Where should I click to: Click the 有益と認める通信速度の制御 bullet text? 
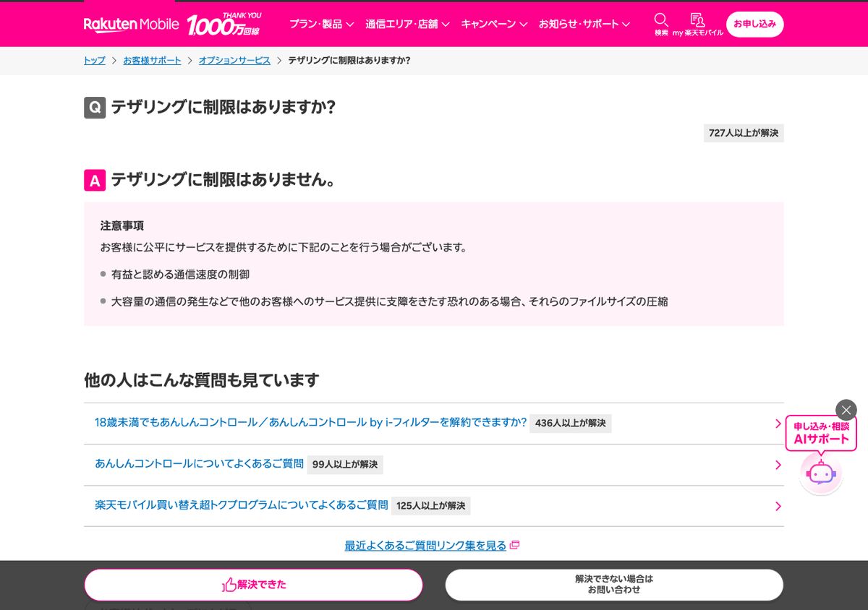coord(180,275)
